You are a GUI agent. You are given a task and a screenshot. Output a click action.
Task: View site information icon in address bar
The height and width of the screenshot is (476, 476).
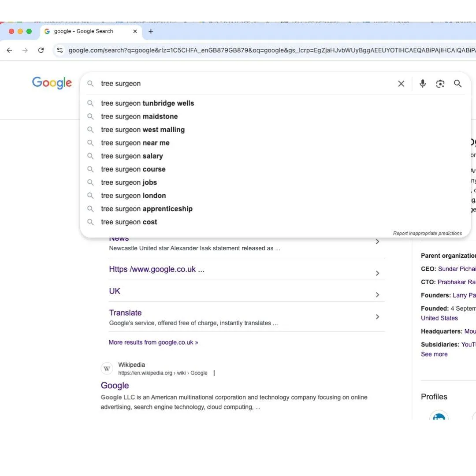(x=60, y=50)
